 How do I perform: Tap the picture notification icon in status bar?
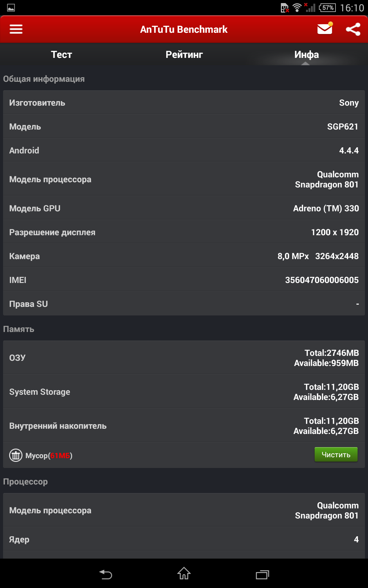[x=11, y=8]
